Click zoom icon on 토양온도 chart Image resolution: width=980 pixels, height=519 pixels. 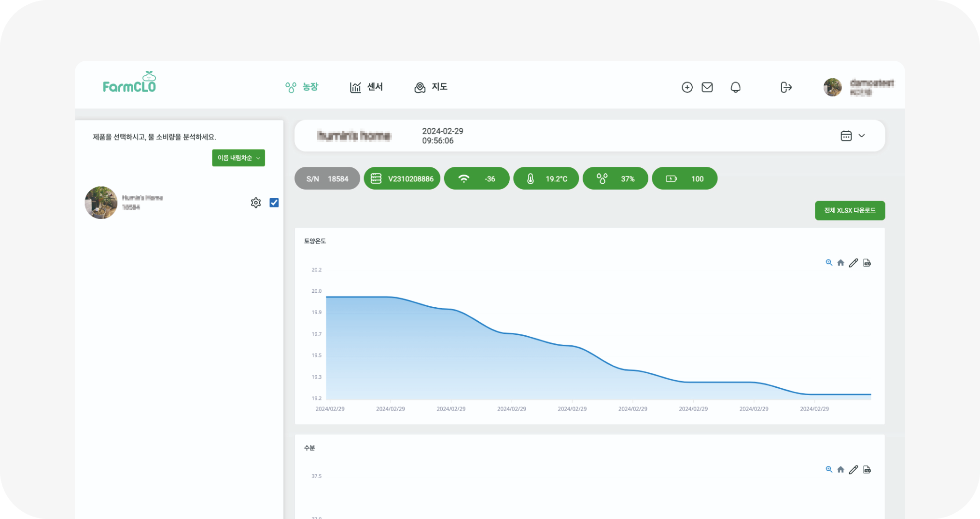pyautogui.click(x=829, y=262)
